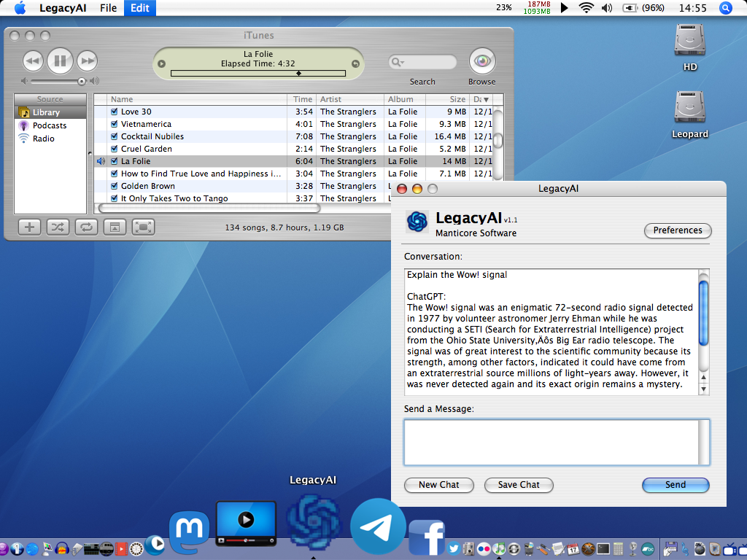The width and height of the screenshot is (747, 560).
Task: Open Twitter from the Dock
Action: pos(454,548)
